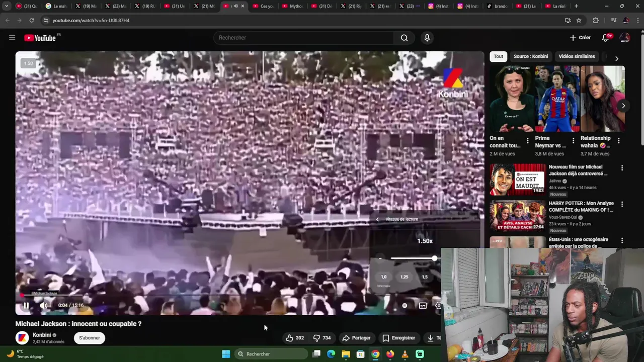Select the Vidéos similaires chip

pos(577,56)
